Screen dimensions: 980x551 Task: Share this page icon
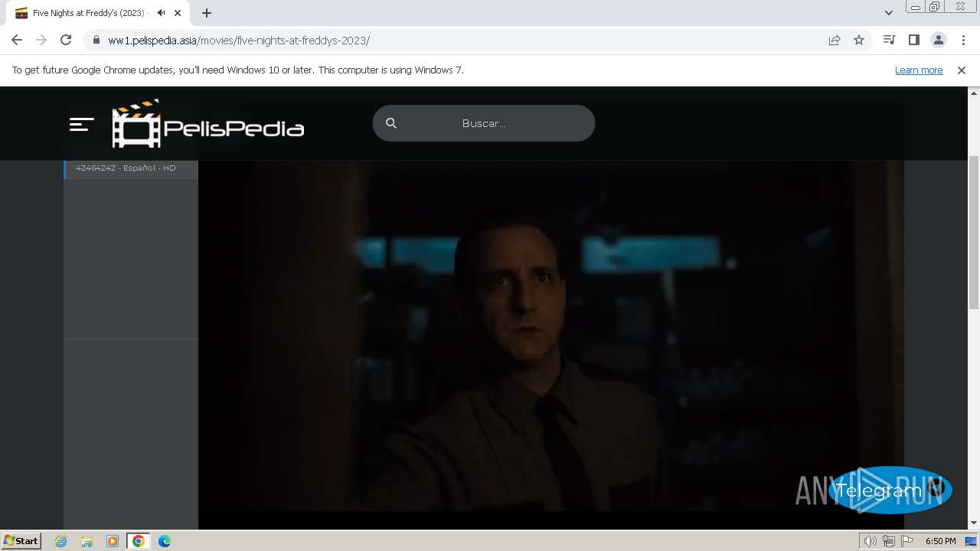(835, 41)
